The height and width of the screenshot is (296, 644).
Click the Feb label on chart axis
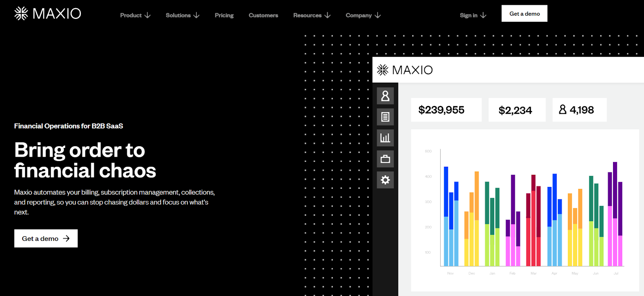coord(512,273)
